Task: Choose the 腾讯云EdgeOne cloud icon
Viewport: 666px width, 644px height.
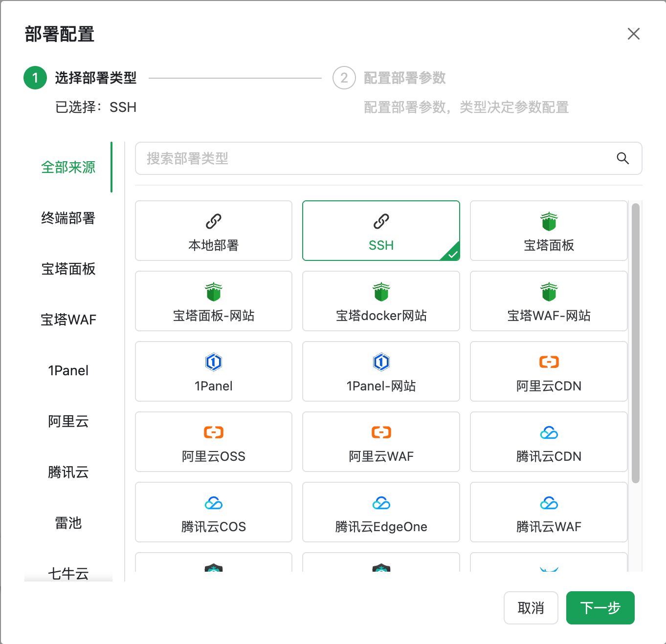Action: point(381,503)
